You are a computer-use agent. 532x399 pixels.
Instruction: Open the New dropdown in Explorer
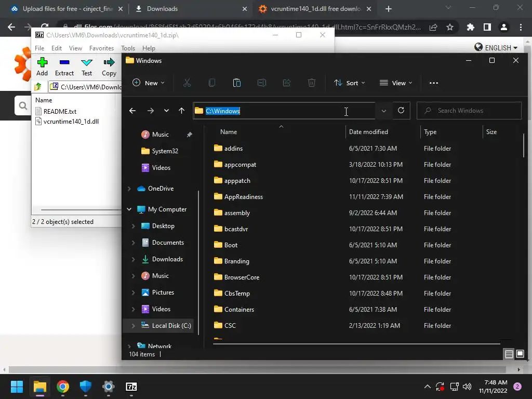[x=149, y=83]
